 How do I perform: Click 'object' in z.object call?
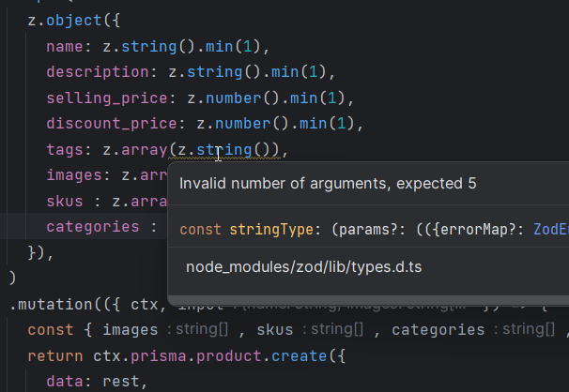click(74, 21)
